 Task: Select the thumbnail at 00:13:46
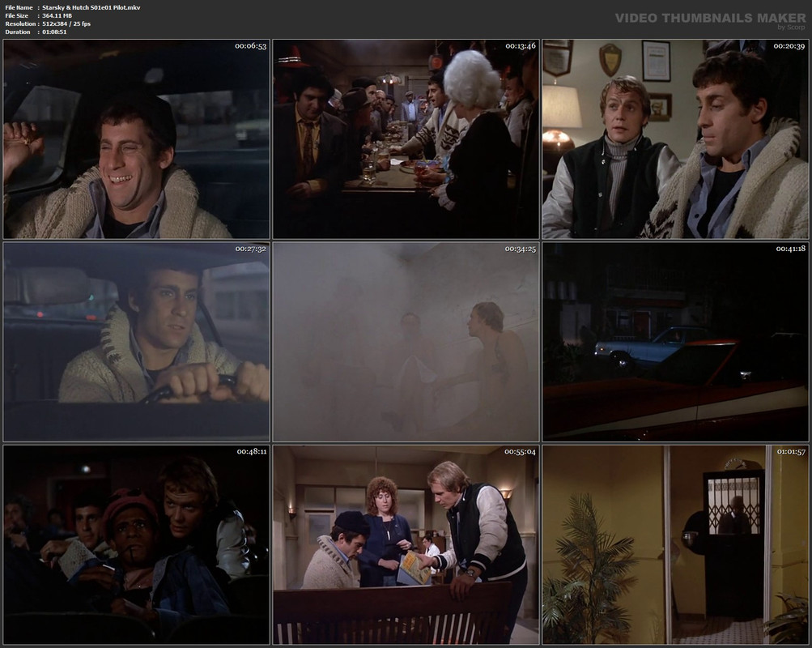406,139
